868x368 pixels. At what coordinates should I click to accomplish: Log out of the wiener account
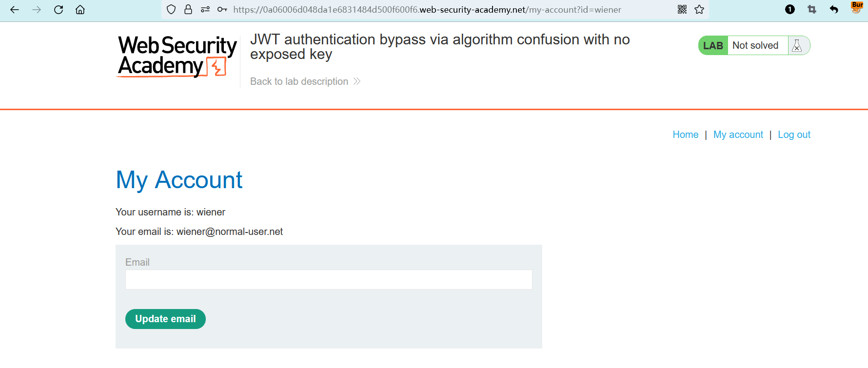point(794,135)
